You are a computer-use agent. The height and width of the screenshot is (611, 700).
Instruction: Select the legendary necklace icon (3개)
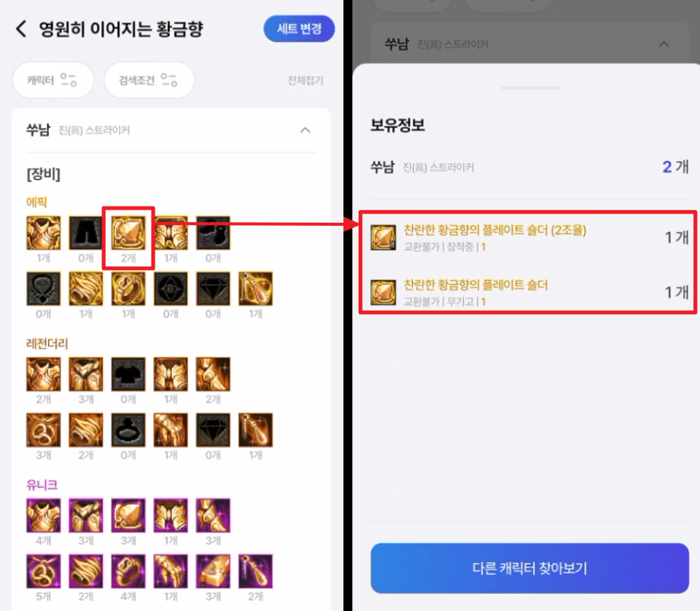click(43, 430)
